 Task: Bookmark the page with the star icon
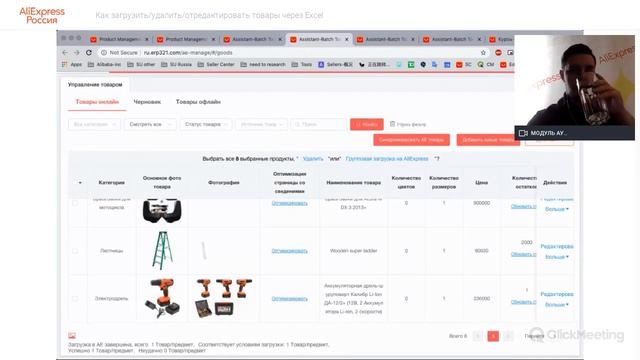(483, 53)
